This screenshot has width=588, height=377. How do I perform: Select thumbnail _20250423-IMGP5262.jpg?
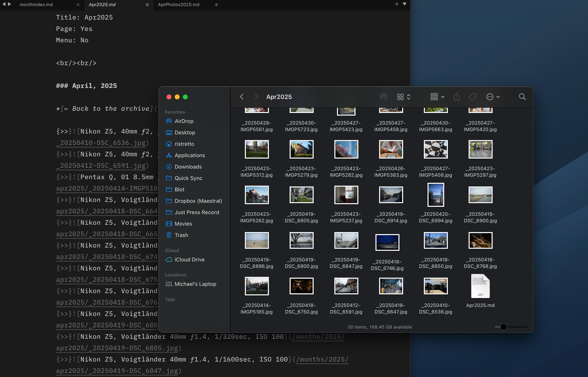tap(257, 195)
